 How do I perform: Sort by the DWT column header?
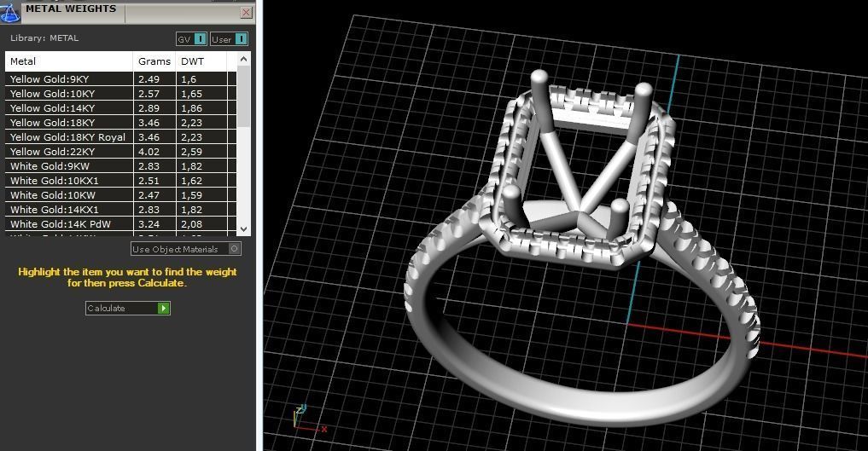pos(201,61)
